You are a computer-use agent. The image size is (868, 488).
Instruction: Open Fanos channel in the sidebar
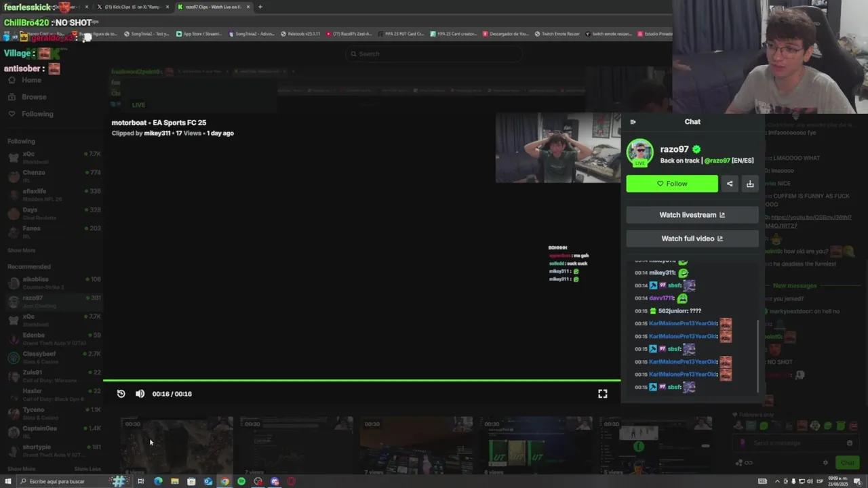point(54,231)
